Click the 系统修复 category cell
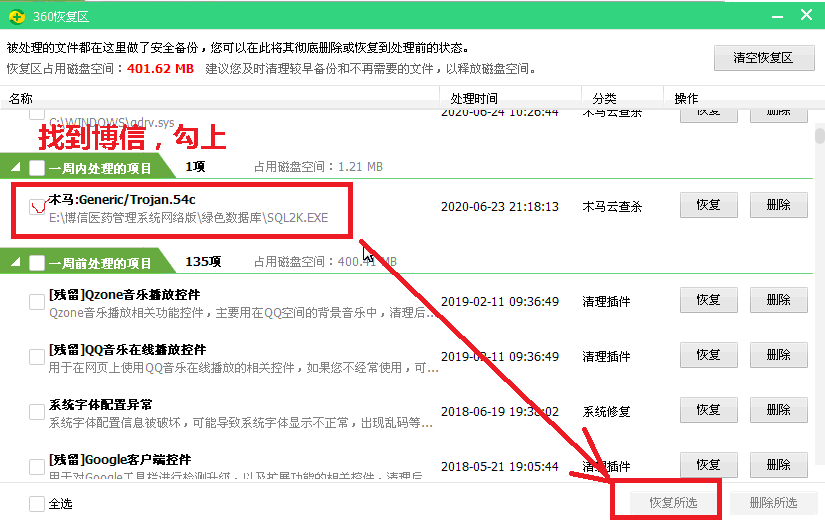 606,412
